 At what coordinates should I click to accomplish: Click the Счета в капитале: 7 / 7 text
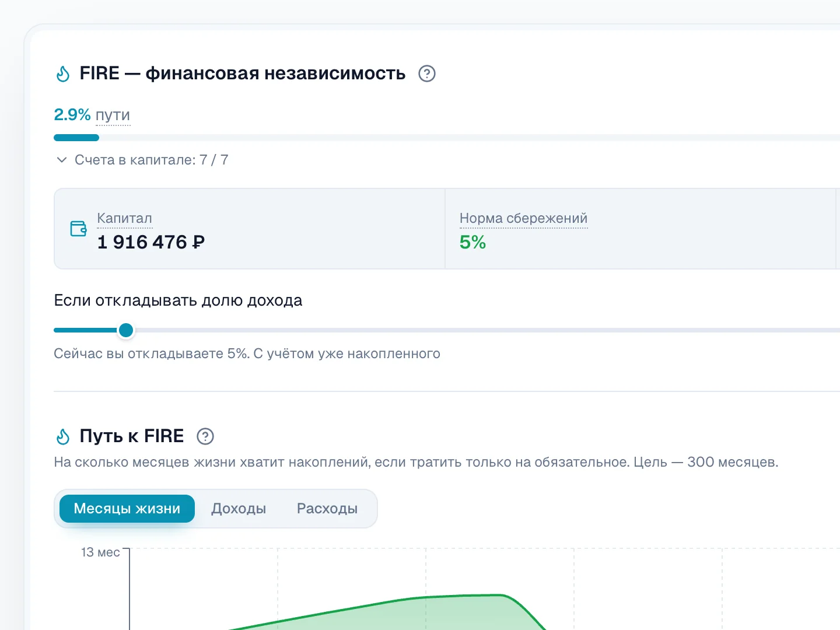(152, 160)
